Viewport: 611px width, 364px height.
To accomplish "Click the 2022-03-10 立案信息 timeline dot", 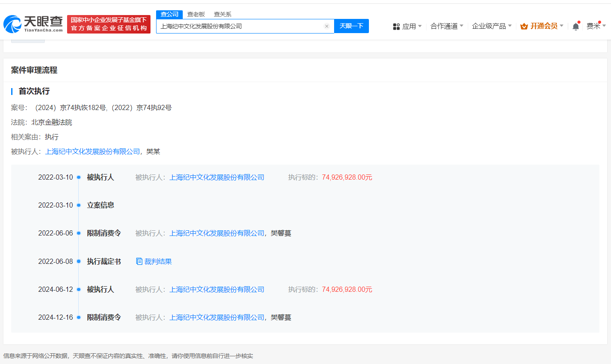I will click(79, 205).
